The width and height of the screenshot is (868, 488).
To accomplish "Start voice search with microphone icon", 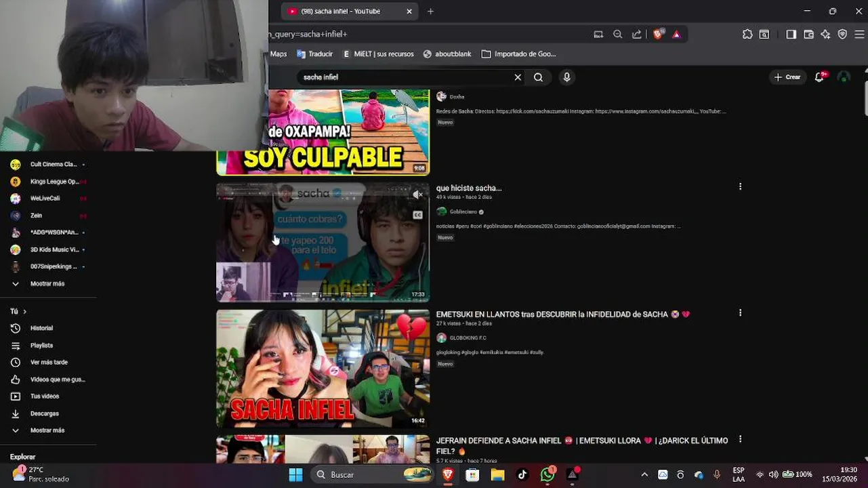I will tap(567, 77).
